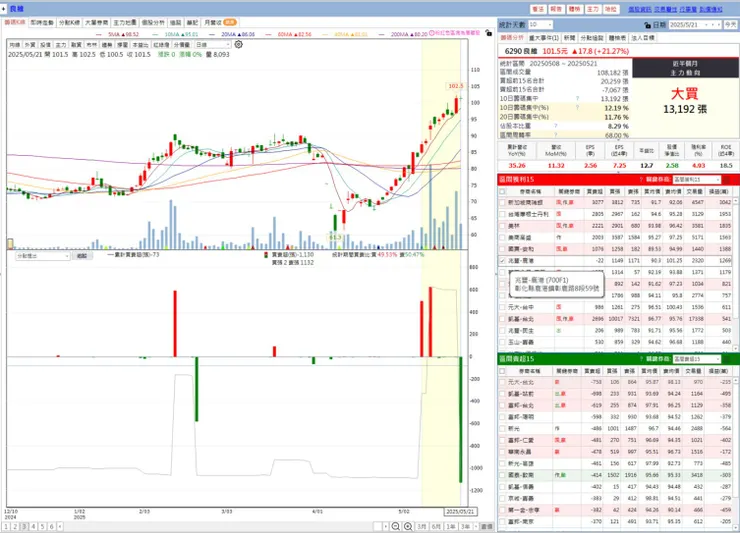This screenshot has height=533, width=740.
Task: Click the pin icon left of 良維 title
Action: (3, 8)
